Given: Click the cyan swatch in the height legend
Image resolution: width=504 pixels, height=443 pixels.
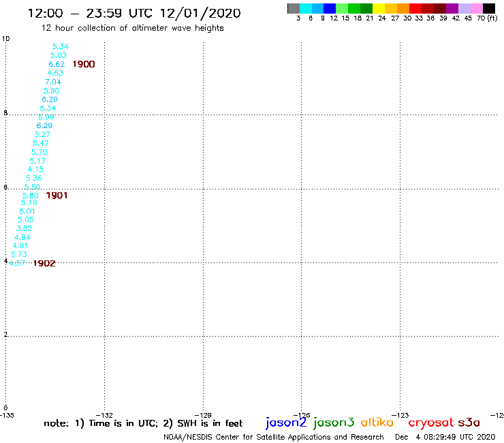Looking at the screenshot, I should click(306, 8).
